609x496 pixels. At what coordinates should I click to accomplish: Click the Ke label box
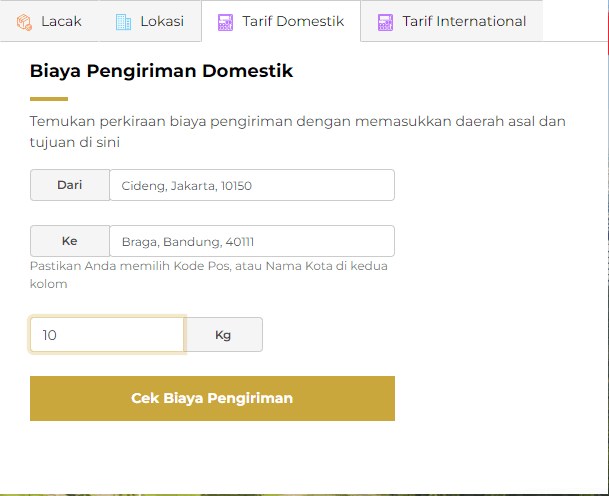pos(70,241)
